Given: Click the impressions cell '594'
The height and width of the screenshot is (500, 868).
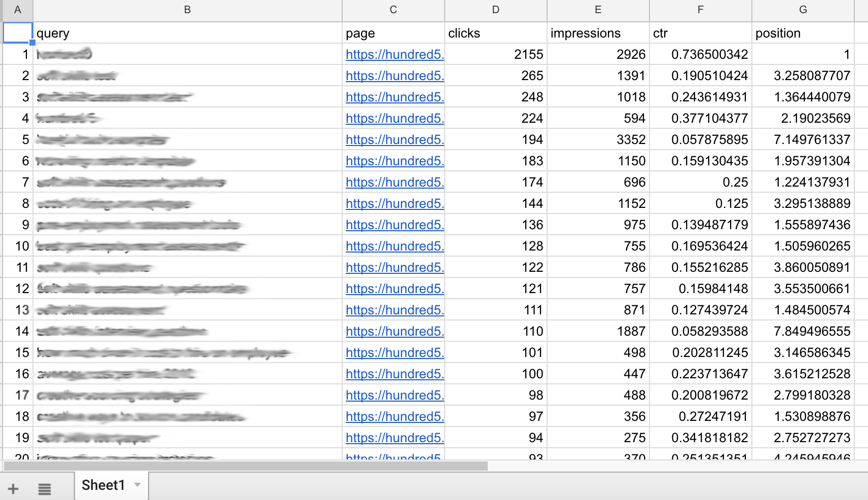Looking at the screenshot, I should coord(598,118).
